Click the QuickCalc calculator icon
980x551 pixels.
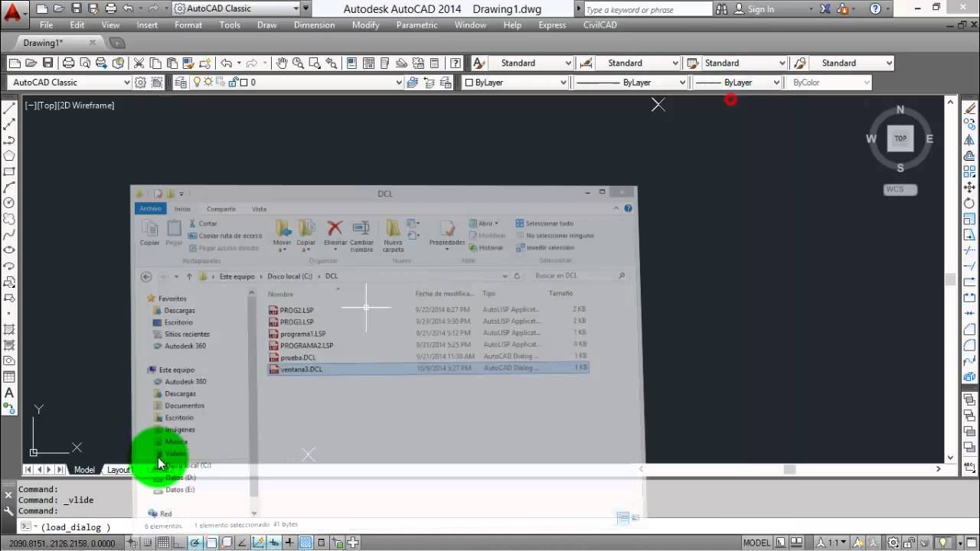(434, 63)
